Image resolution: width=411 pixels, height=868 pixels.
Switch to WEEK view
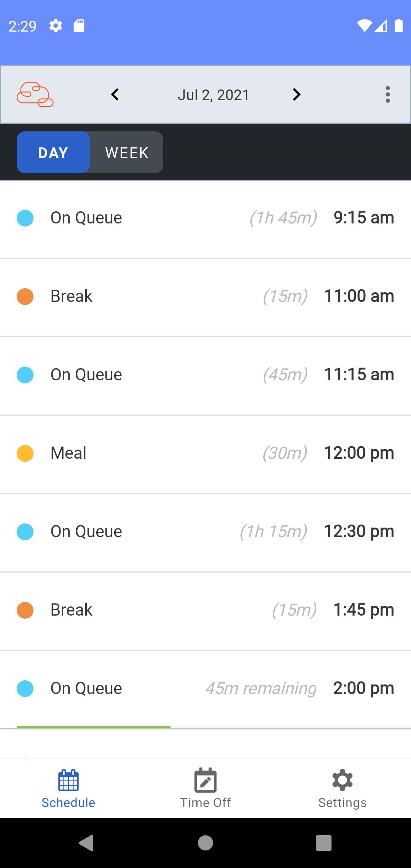pyautogui.click(x=127, y=153)
